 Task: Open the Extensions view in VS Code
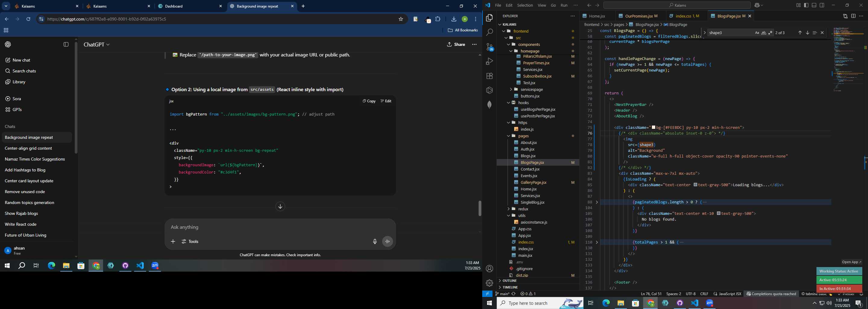coord(489,76)
